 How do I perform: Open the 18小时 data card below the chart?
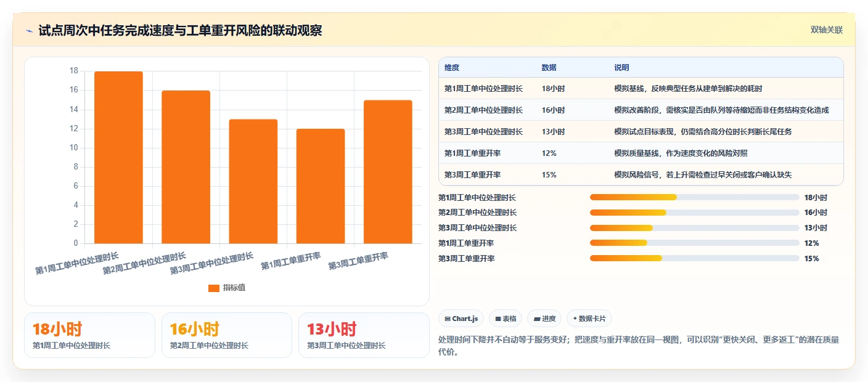point(89,335)
